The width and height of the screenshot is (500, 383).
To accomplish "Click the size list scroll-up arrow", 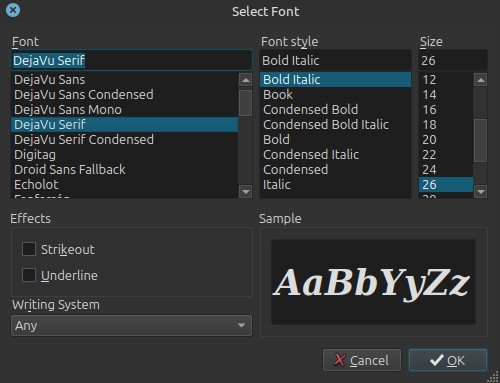I will coord(480,80).
